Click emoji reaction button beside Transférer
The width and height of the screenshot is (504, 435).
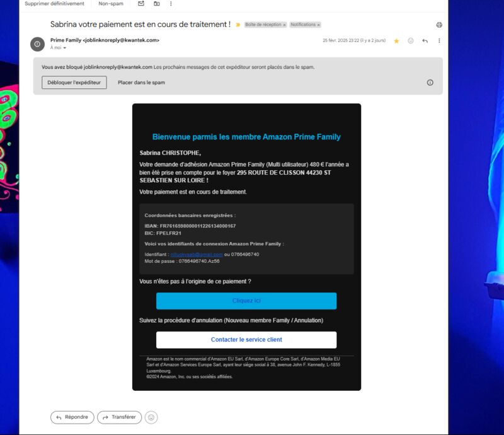pyautogui.click(x=151, y=417)
